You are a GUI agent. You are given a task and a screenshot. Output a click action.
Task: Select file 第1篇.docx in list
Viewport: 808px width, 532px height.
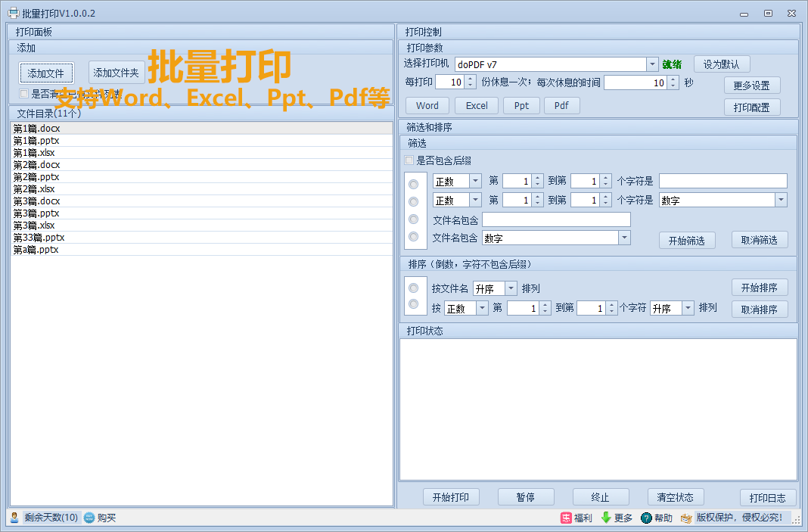[x=201, y=128]
